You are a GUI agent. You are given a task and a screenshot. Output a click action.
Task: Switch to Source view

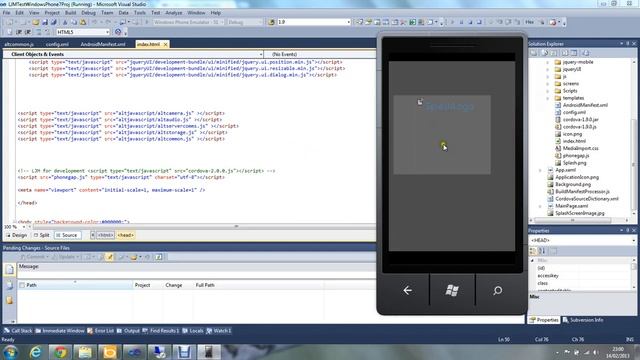click(x=67, y=235)
